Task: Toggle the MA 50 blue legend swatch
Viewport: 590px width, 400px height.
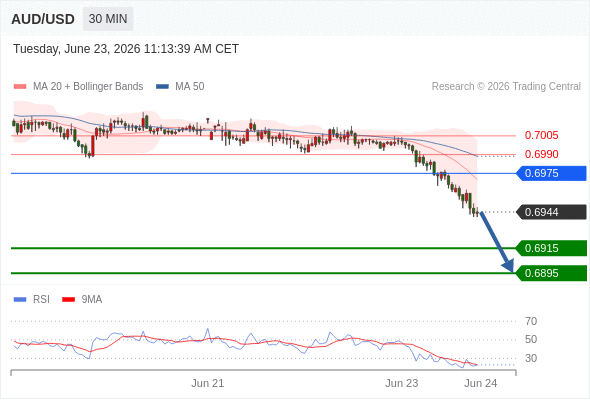Action: tap(162, 87)
